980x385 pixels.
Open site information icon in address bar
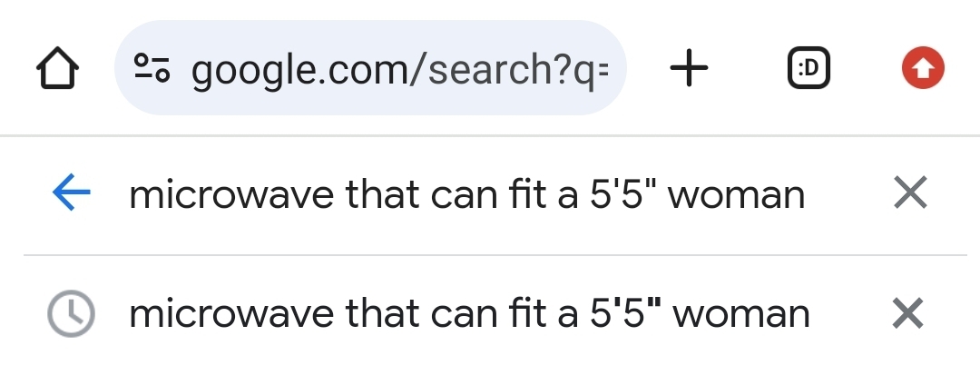(x=152, y=68)
